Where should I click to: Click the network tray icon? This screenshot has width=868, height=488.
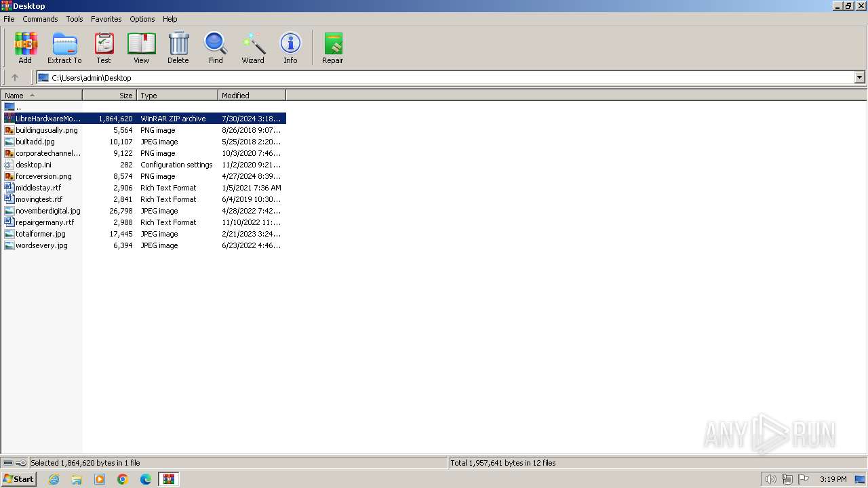787,479
